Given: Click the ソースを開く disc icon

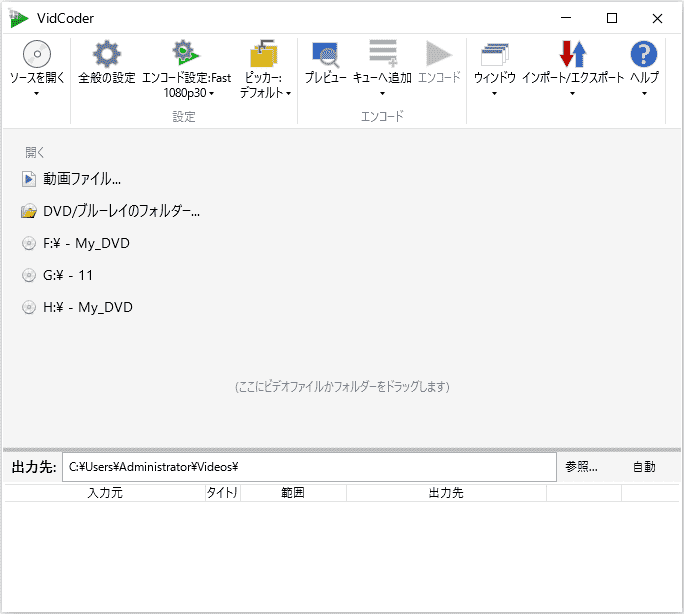Looking at the screenshot, I should 37,54.
